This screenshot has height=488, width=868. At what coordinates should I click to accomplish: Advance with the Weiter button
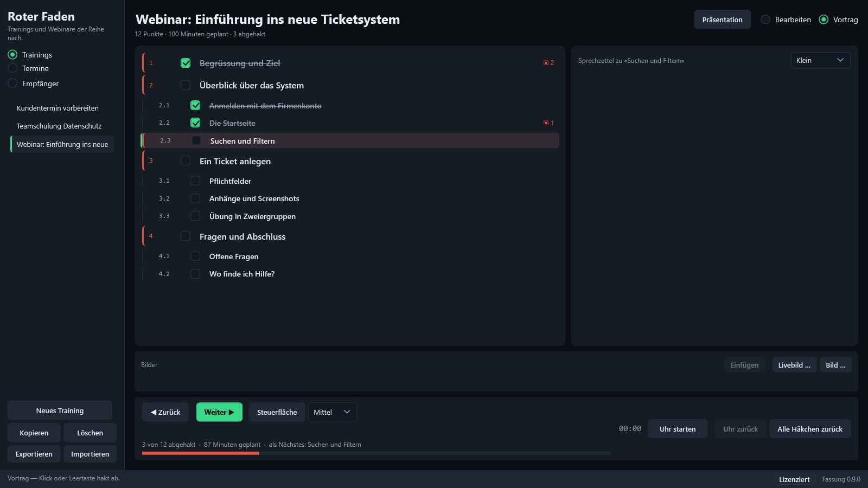coord(219,412)
